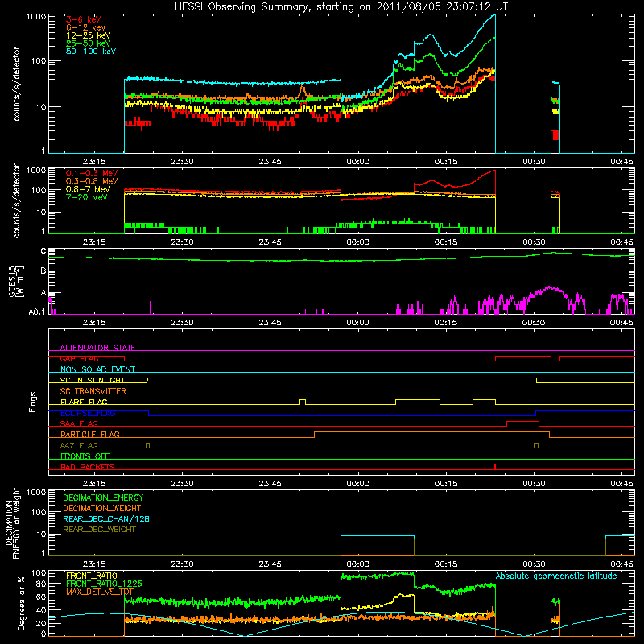Click the yellow SC_IN_SUNLIGHT flag label
The height and width of the screenshot is (644, 644).
pyautogui.click(x=93, y=380)
